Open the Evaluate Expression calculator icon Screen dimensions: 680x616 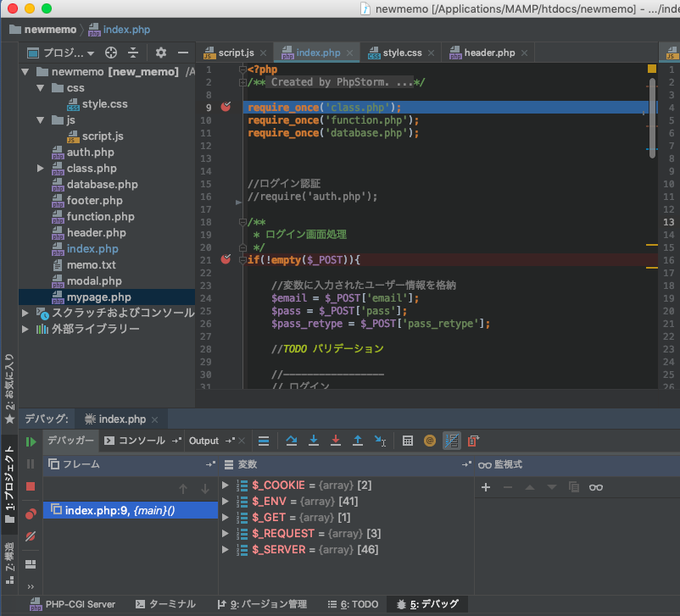[x=408, y=441]
